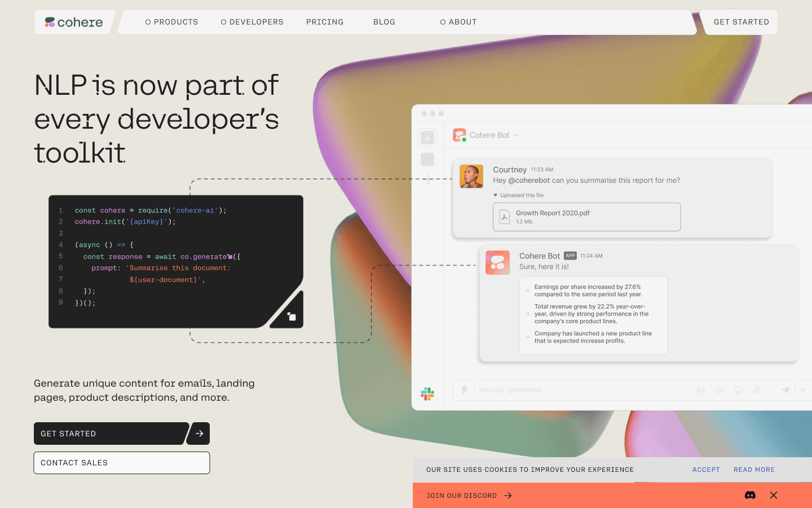Click Join Our Discord link
The height and width of the screenshot is (508, 812).
pos(461,496)
